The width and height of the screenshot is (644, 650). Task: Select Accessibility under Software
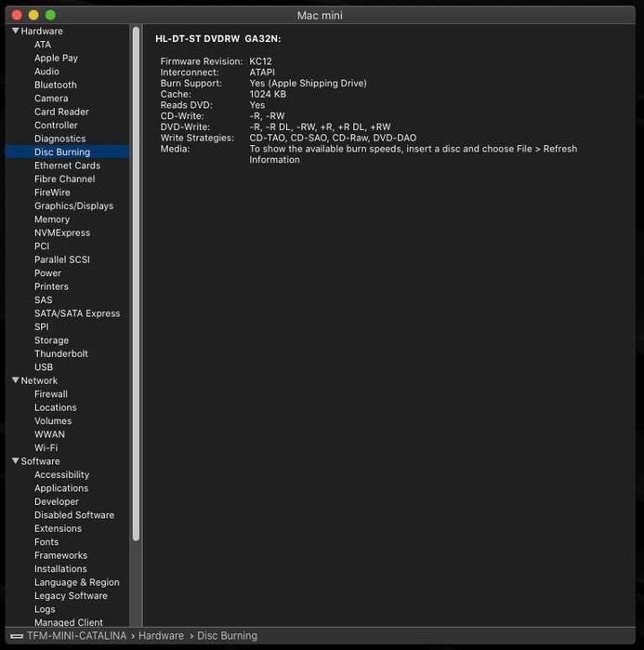[61, 474]
